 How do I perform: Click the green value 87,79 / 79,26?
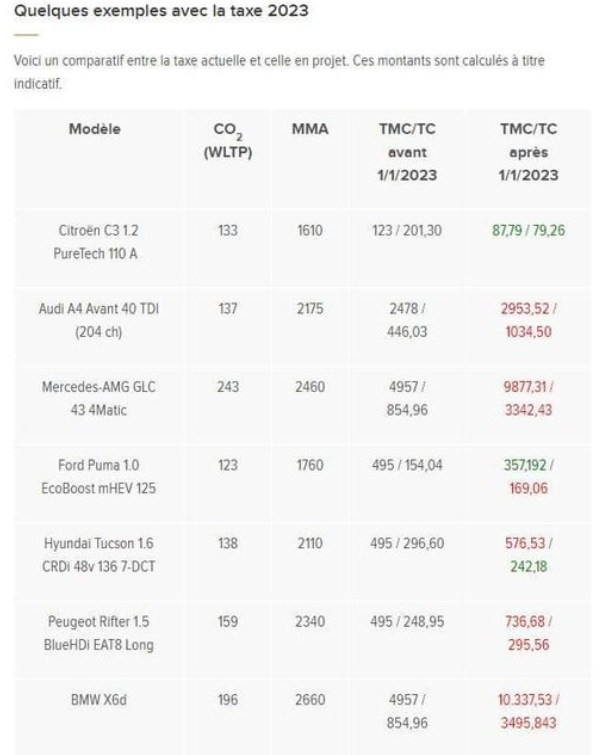[x=528, y=230]
